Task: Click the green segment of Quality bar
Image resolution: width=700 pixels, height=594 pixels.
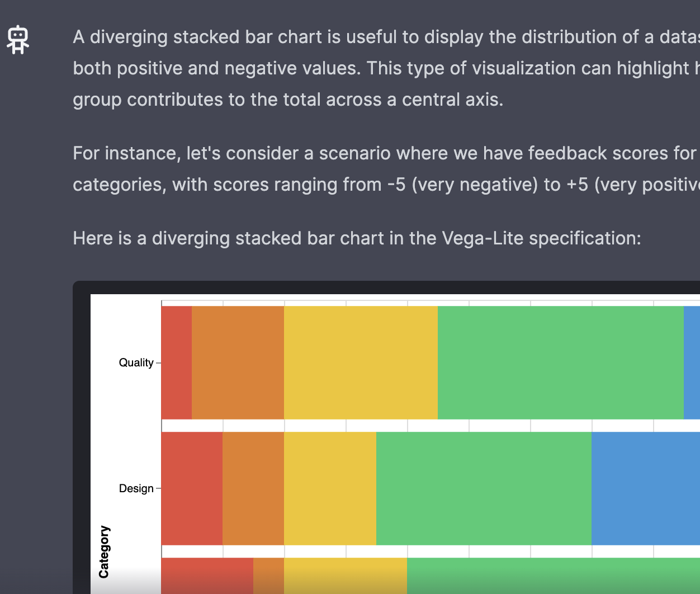Action: [x=561, y=362]
